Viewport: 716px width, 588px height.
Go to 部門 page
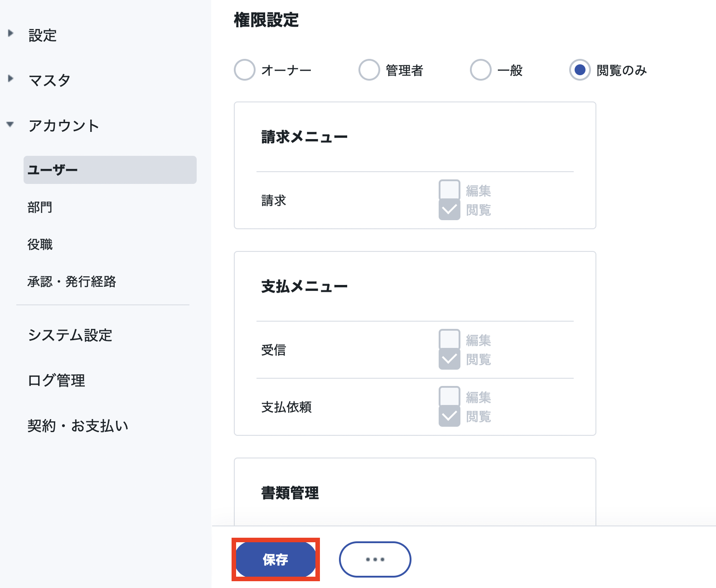click(x=40, y=207)
